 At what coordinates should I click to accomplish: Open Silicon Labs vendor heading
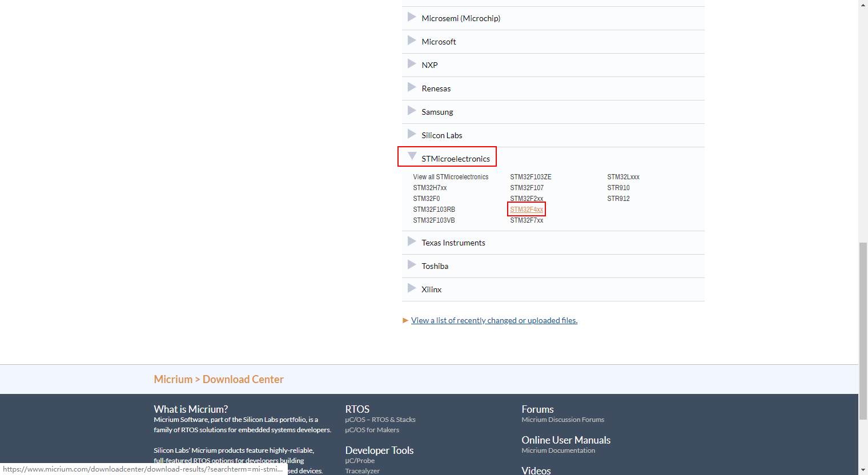tap(441, 135)
